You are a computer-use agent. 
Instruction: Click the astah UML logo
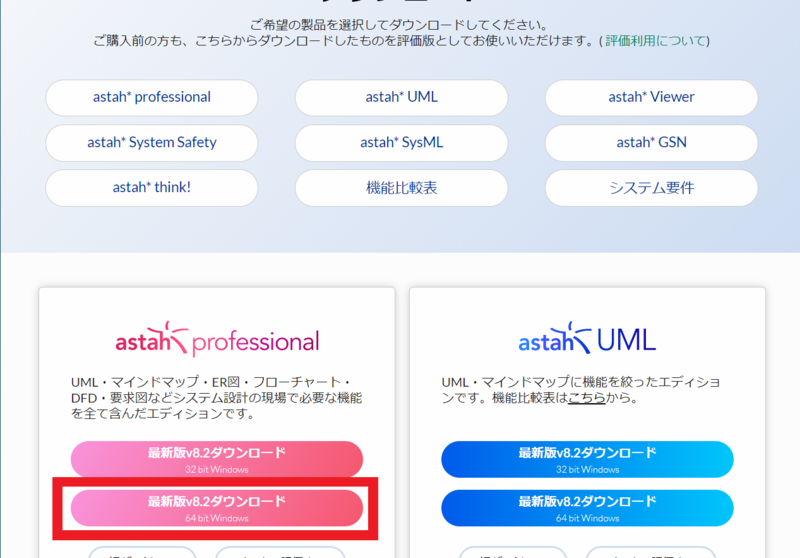pos(587,338)
